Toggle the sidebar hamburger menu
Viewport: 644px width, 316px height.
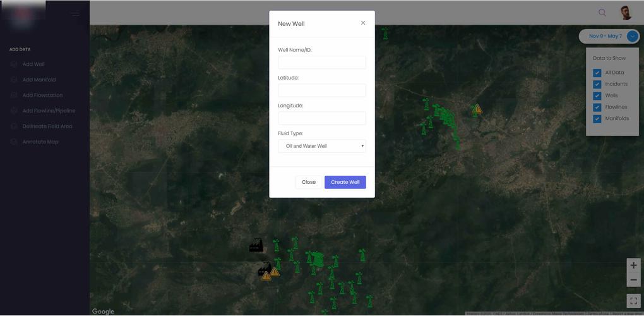[75, 15]
